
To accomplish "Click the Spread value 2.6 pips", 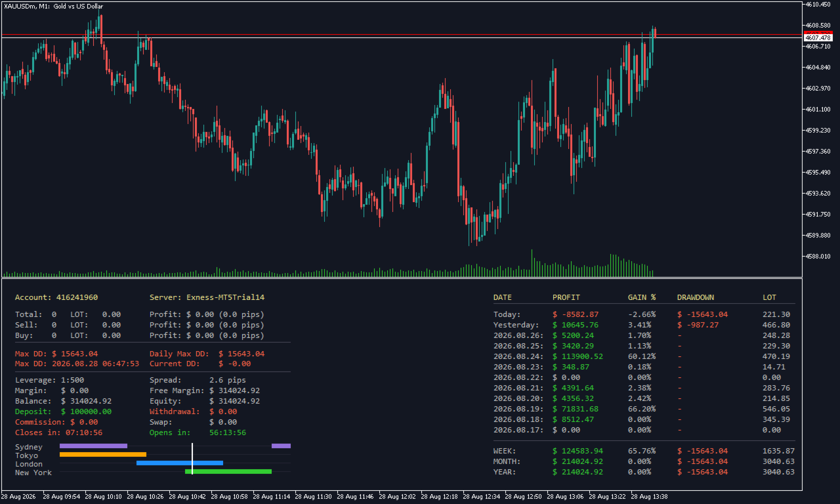I will point(228,380).
